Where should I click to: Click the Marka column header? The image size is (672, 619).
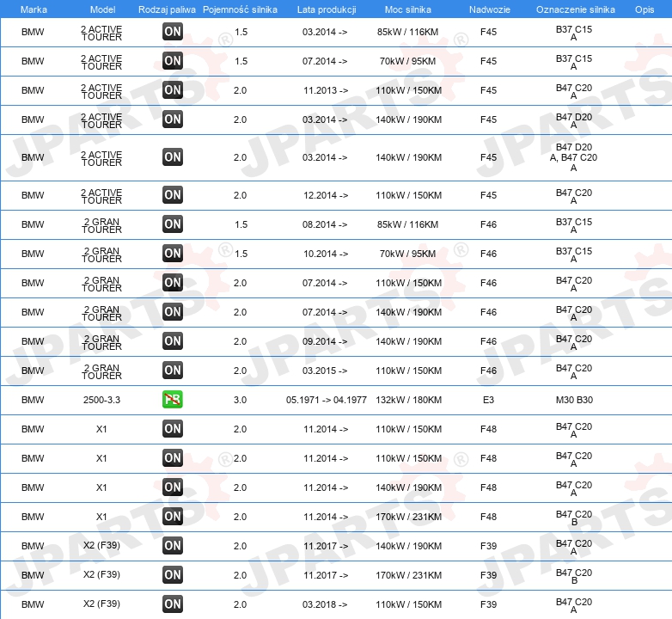pyautogui.click(x=34, y=9)
